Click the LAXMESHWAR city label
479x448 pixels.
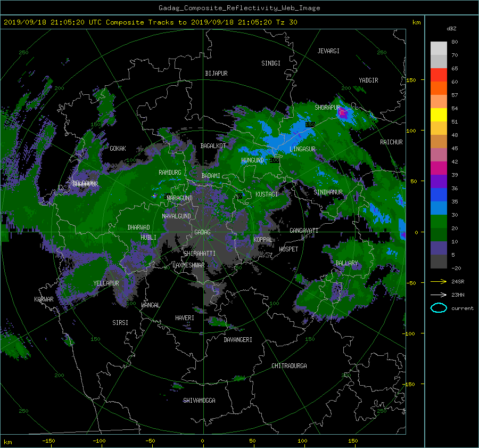tap(188, 265)
